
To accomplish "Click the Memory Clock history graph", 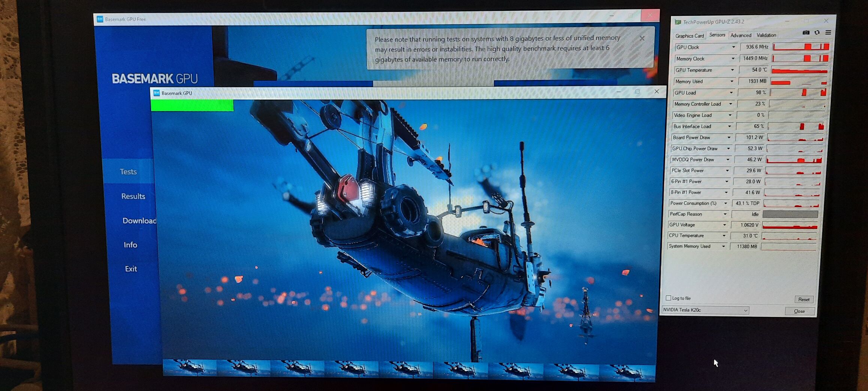I will (800, 58).
